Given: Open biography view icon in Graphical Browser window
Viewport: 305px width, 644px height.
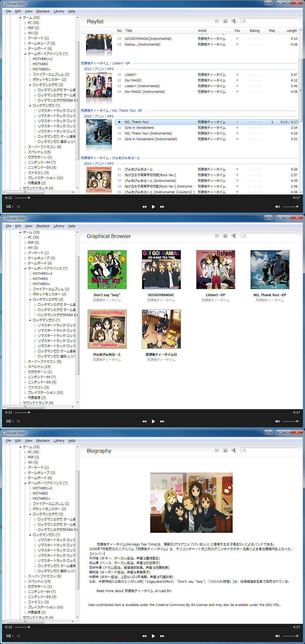Looking at the screenshot, I should pyautogui.click(x=234, y=236).
